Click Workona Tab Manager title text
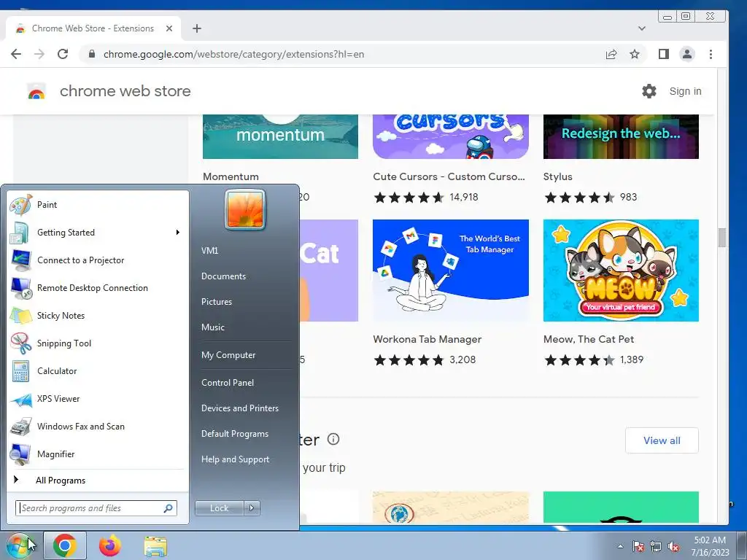 (x=427, y=339)
